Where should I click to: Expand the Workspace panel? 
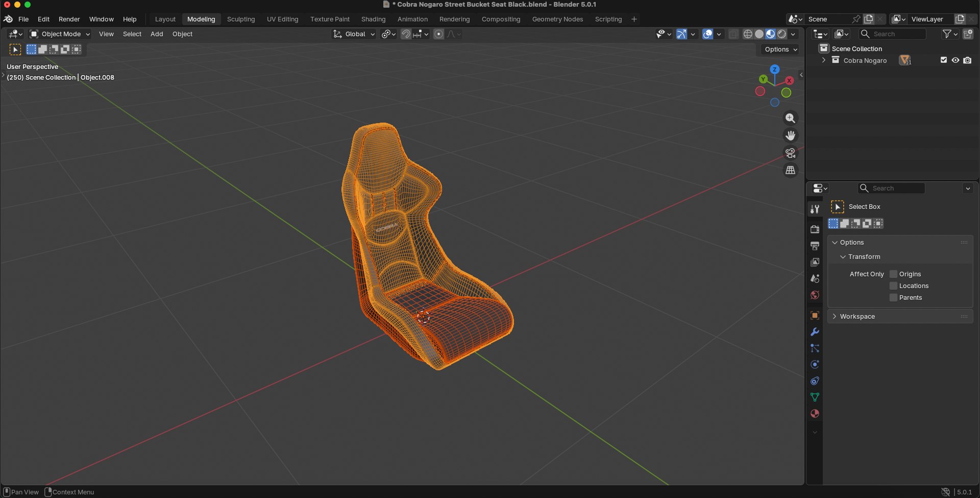click(900, 317)
